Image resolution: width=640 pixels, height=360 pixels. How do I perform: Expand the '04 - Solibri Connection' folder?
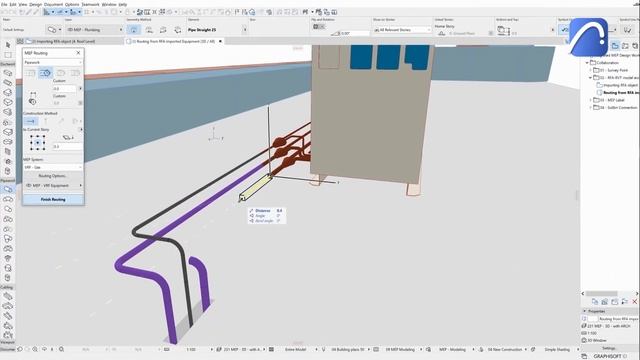[x=591, y=107]
